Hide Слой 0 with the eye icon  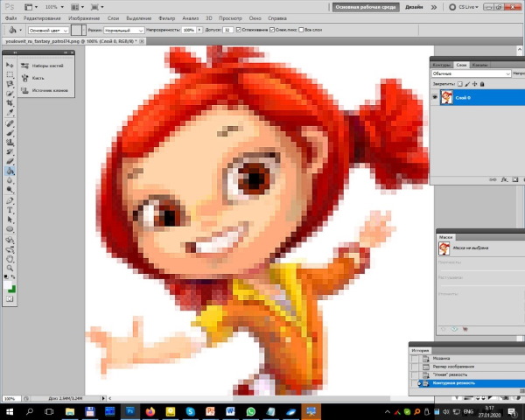[x=435, y=97]
